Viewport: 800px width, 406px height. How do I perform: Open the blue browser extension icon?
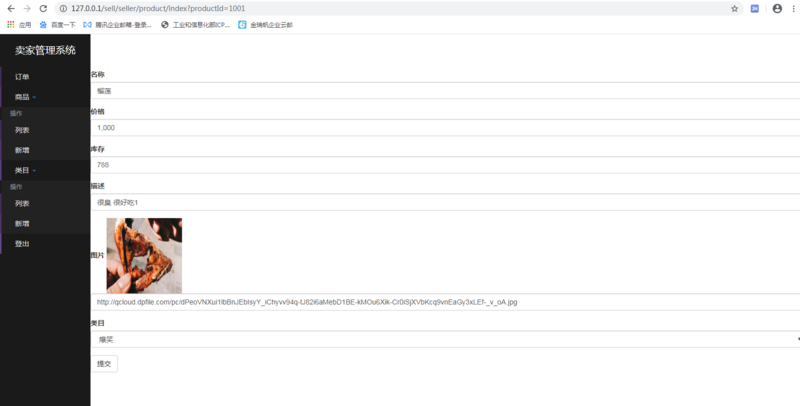(x=755, y=9)
